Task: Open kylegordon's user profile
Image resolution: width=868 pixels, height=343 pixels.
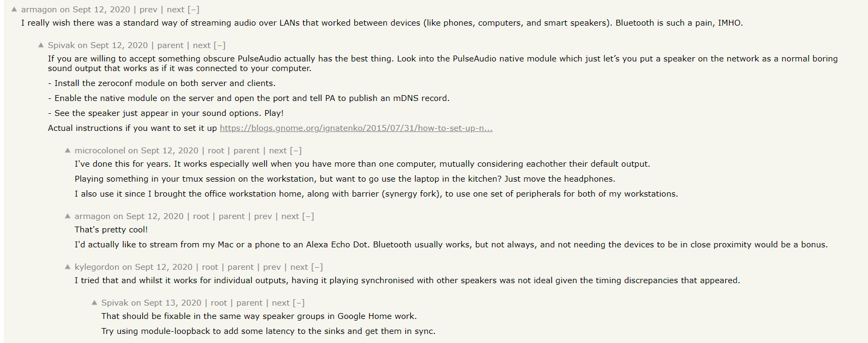Action: (x=97, y=267)
